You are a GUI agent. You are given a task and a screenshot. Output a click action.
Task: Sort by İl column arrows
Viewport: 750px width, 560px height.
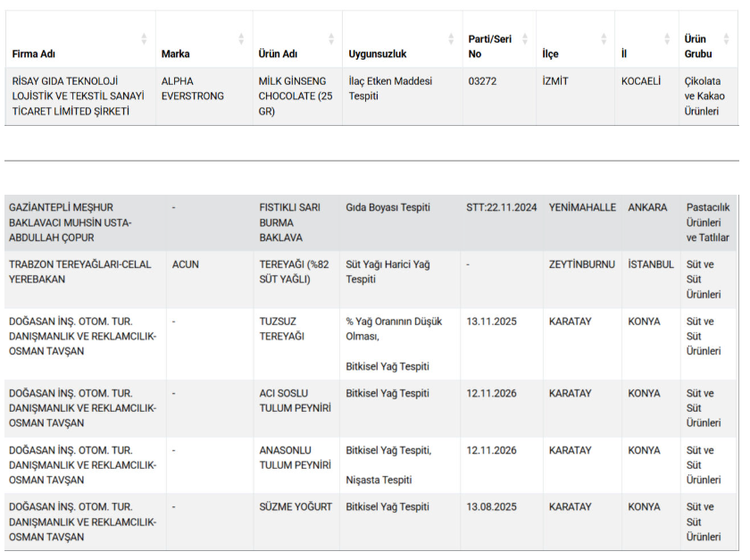pos(667,38)
